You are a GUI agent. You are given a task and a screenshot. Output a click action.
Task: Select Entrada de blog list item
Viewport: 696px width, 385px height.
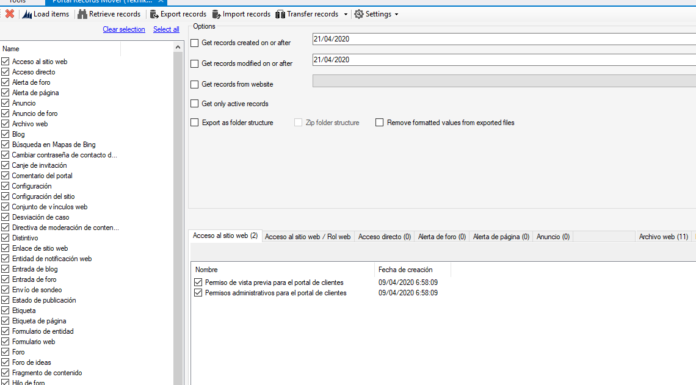pyautogui.click(x=35, y=269)
